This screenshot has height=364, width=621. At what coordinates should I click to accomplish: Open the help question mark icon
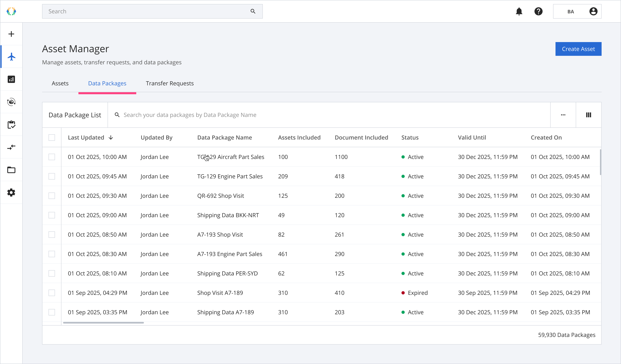(x=539, y=11)
